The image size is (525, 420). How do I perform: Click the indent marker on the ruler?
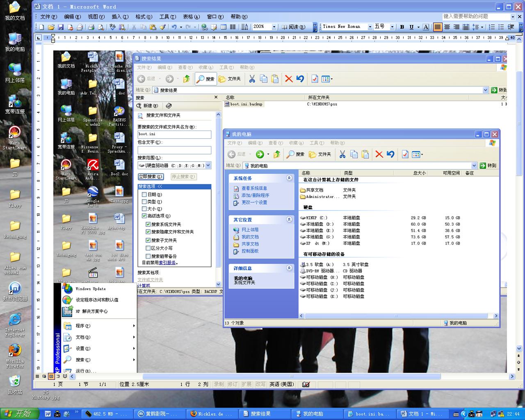pyautogui.click(x=53, y=38)
